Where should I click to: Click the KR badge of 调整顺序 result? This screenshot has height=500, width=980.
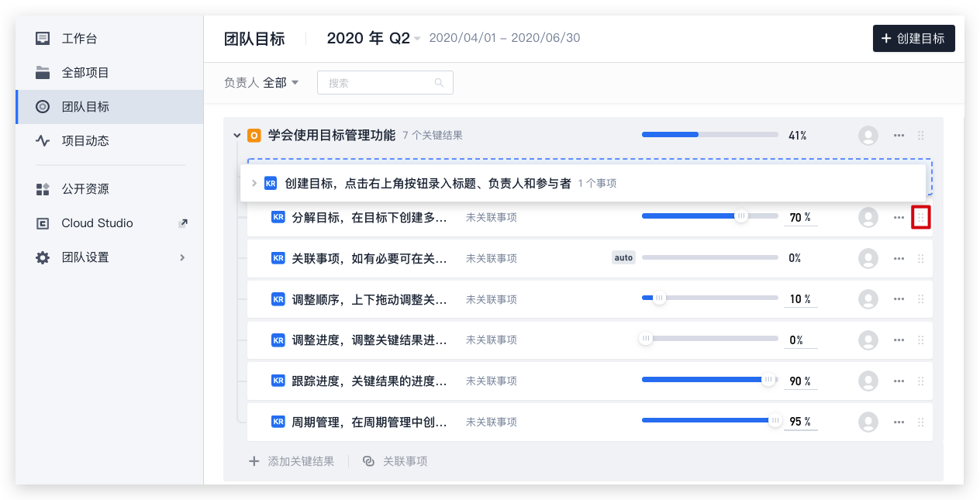278,299
